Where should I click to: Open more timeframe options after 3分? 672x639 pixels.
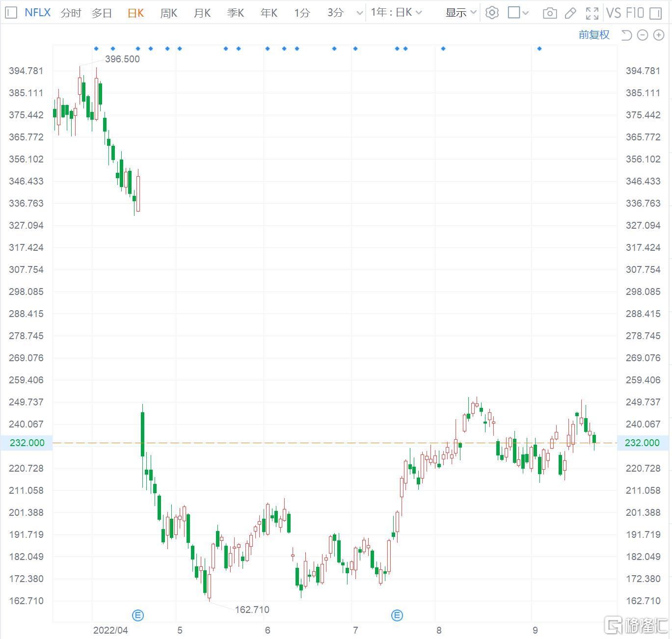[360, 13]
